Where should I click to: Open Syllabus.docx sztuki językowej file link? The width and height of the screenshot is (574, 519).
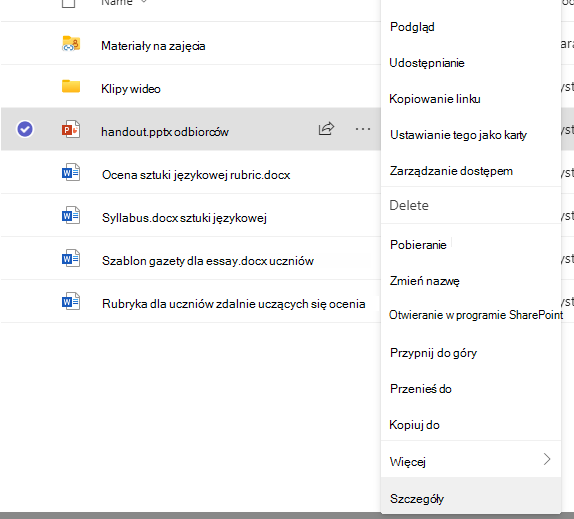184,218
